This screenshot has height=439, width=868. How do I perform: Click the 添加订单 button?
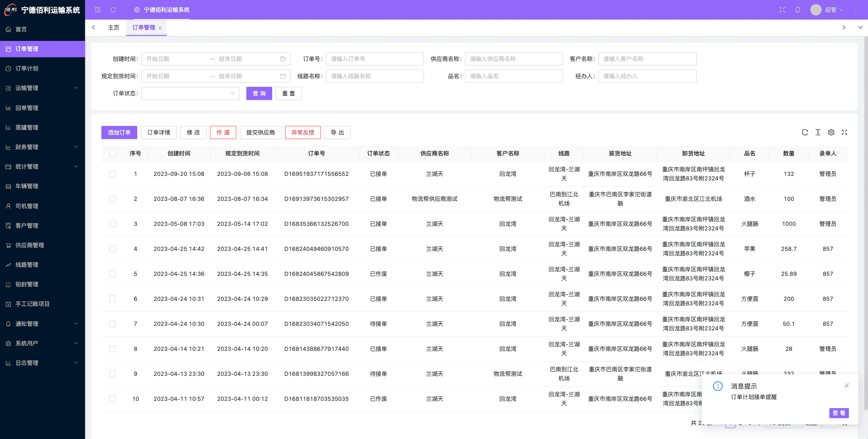tap(119, 132)
